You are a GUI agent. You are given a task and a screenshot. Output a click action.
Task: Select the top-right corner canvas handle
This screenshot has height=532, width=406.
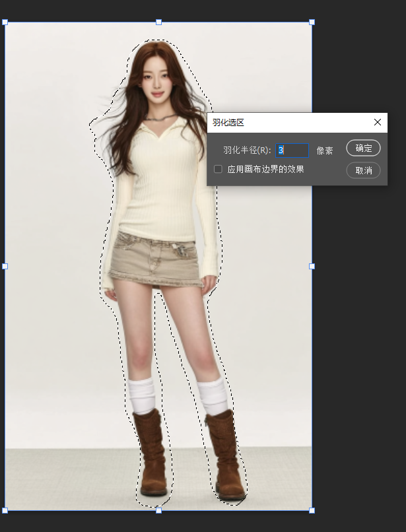[x=312, y=22]
